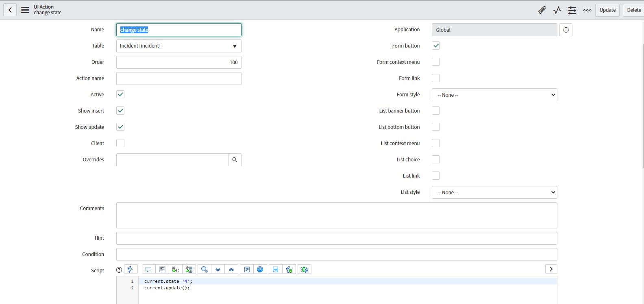
Task: Click into the Name field
Action: (x=179, y=30)
